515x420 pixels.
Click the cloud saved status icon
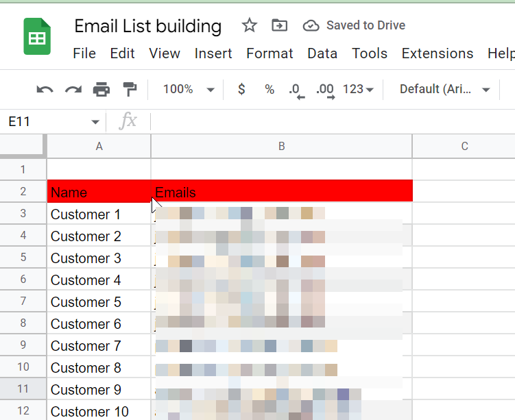[311, 26]
